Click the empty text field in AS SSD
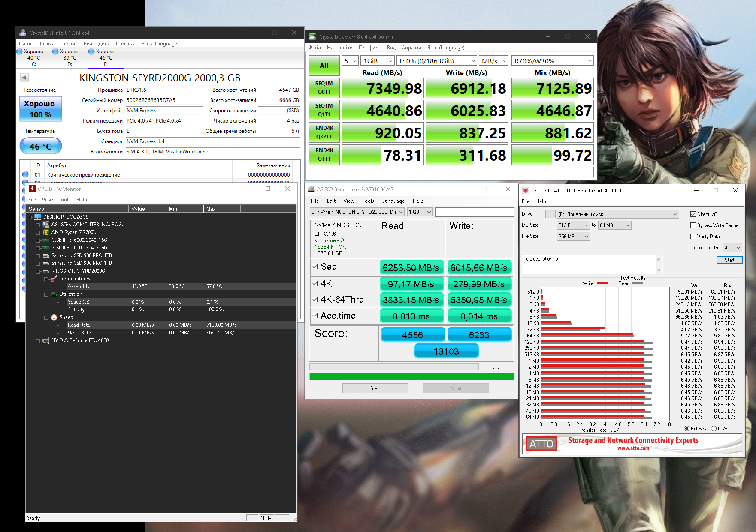Screen dimensions: 756x532 (475, 212)
